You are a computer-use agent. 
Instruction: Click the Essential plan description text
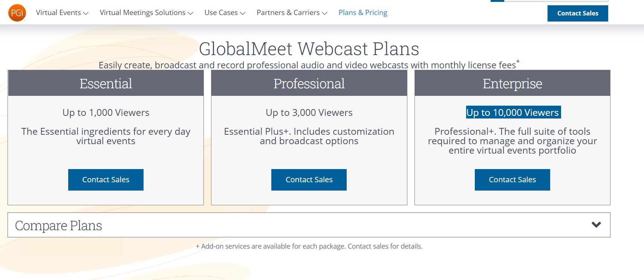(106, 136)
